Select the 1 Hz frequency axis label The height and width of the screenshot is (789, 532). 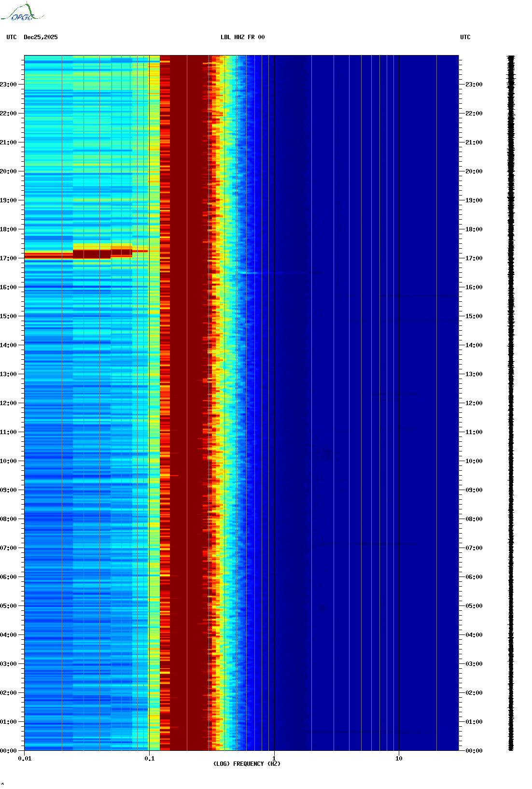pos(274,759)
